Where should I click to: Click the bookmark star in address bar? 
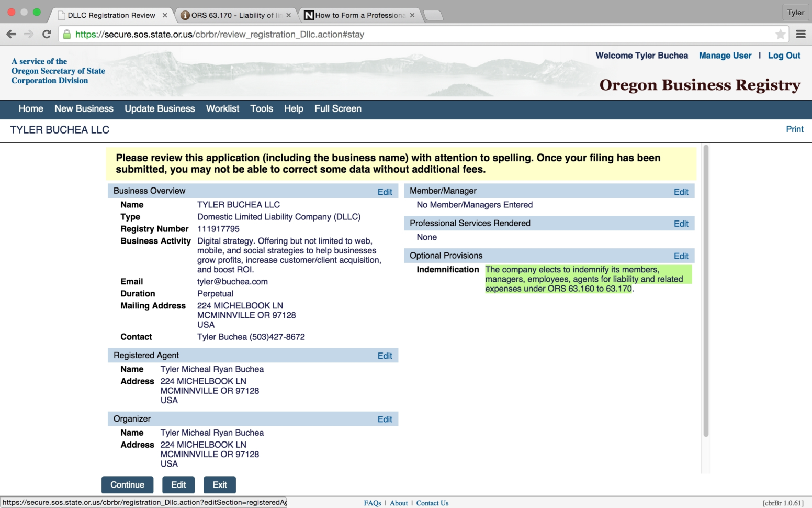pos(780,34)
